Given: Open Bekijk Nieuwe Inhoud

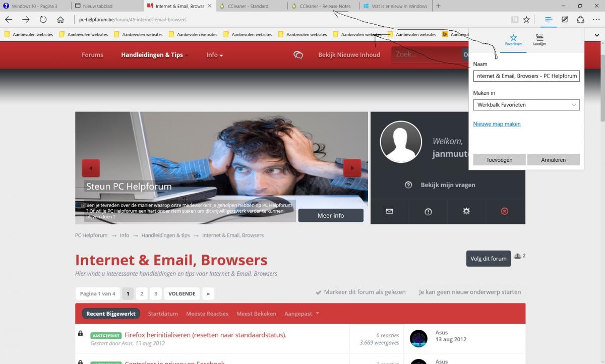Looking at the screenshot, I should 349,55.
